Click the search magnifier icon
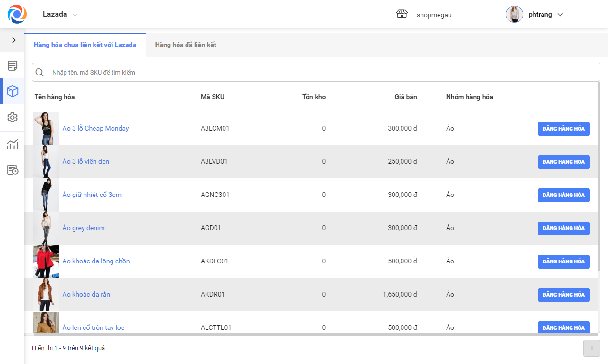The height and width of the screenshot is (364, 608). [x=40, y=73]
